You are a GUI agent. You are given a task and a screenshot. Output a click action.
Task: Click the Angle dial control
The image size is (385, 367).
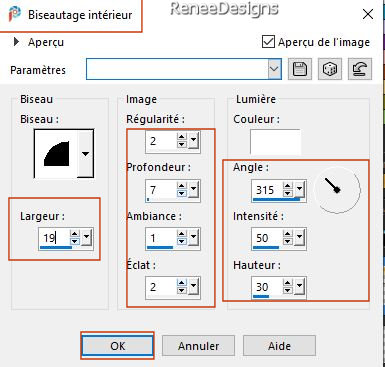337,190
